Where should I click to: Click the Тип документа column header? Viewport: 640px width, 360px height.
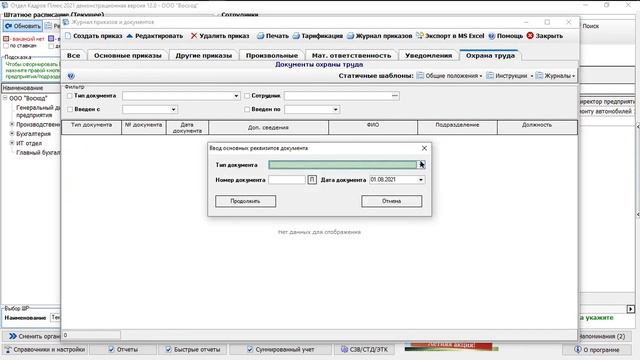click(x=91, y=127)
